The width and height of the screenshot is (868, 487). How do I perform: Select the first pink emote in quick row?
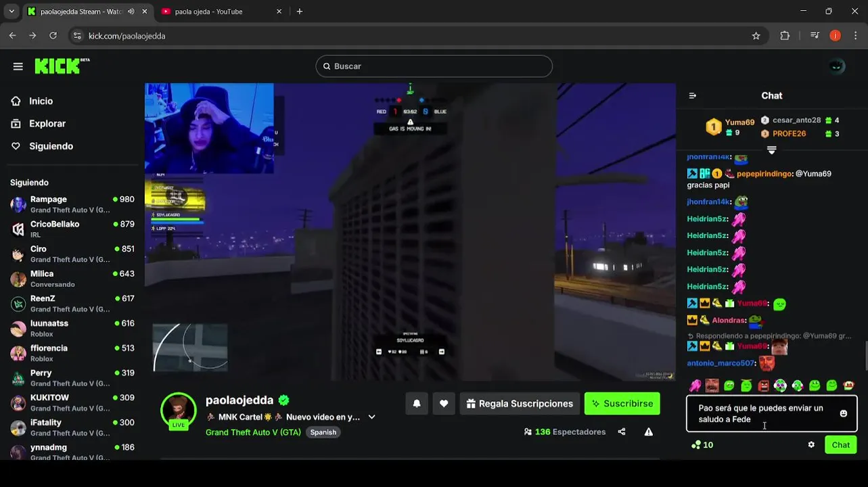pos(695,386)
